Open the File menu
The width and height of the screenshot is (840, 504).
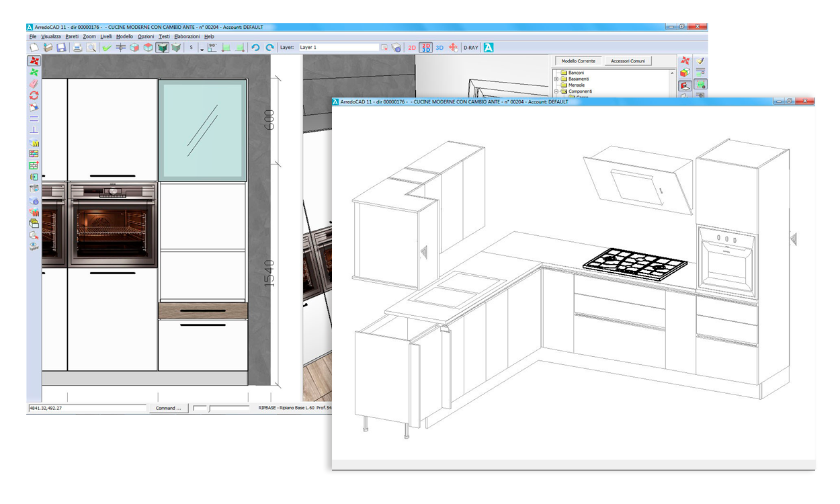click(x=33, y=36)
